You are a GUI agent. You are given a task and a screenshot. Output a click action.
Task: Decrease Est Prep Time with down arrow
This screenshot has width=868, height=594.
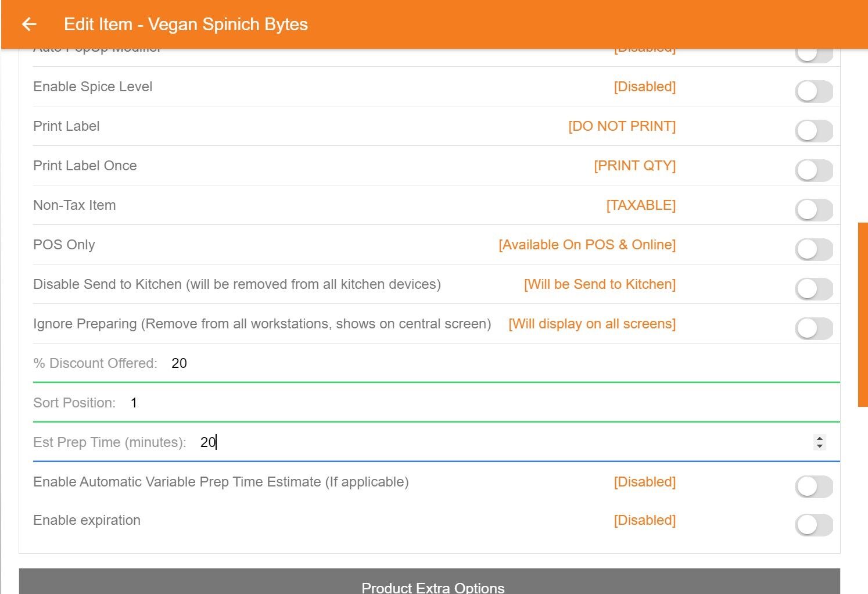[820, 446]
